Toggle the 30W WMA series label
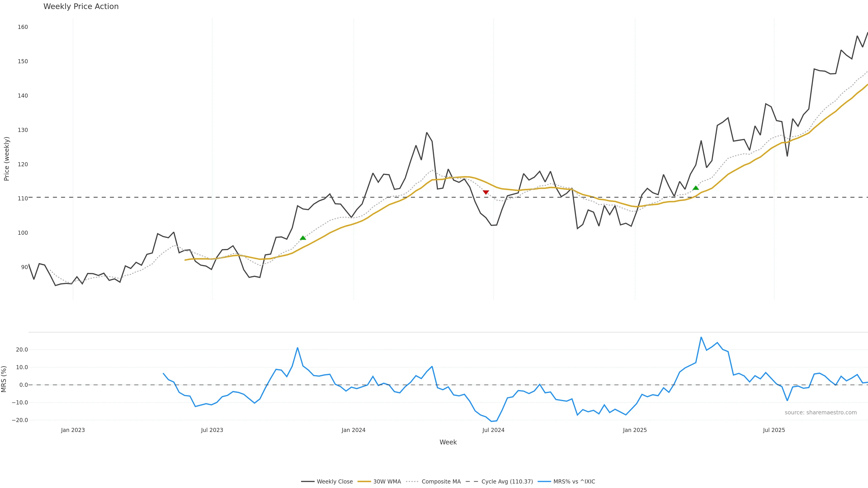Viewport: 868px width, 488px height. pyautogui.click(x=387, y=482)
